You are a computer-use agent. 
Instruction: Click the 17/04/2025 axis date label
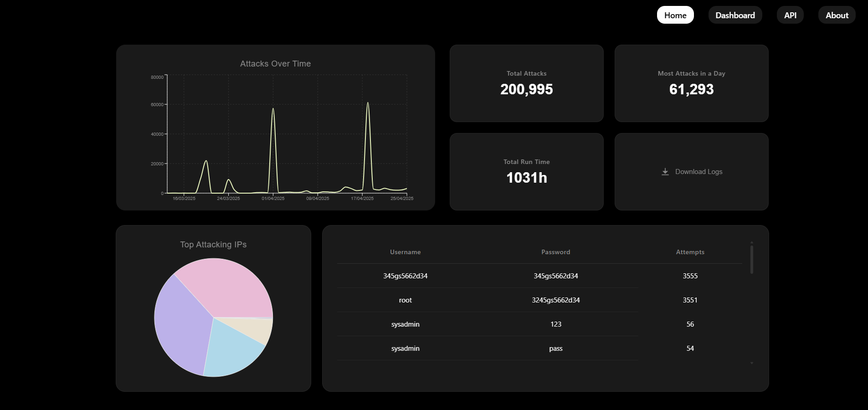[x=362, y=198]
